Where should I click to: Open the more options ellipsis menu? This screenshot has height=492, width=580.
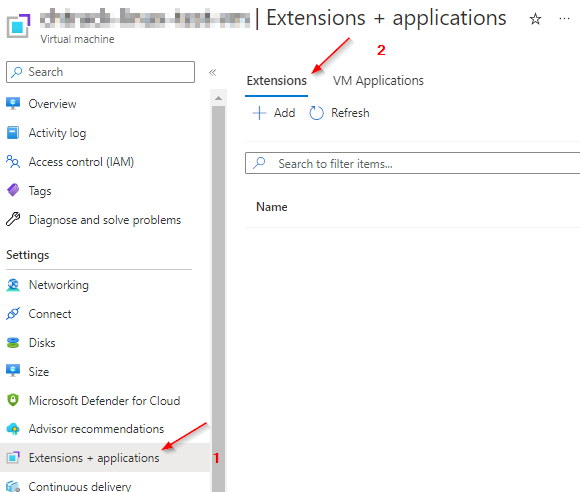[564, 18]
